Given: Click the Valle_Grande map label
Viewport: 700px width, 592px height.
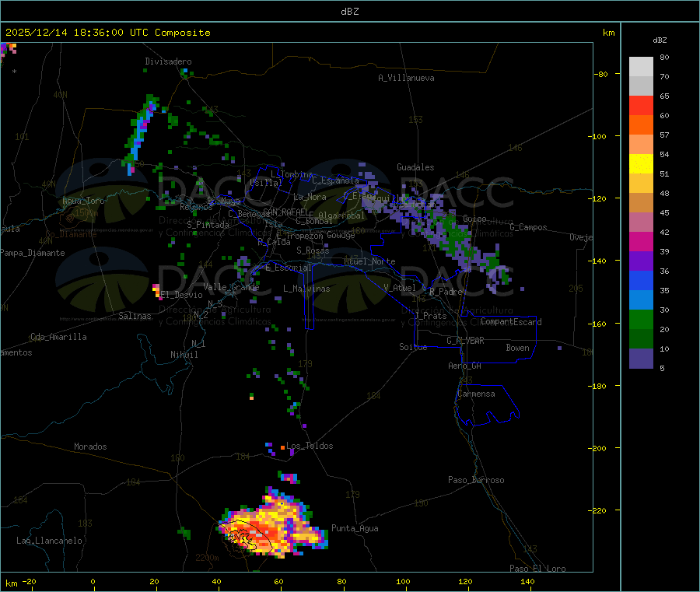Looking at the screenshot, I should point(231,287).
